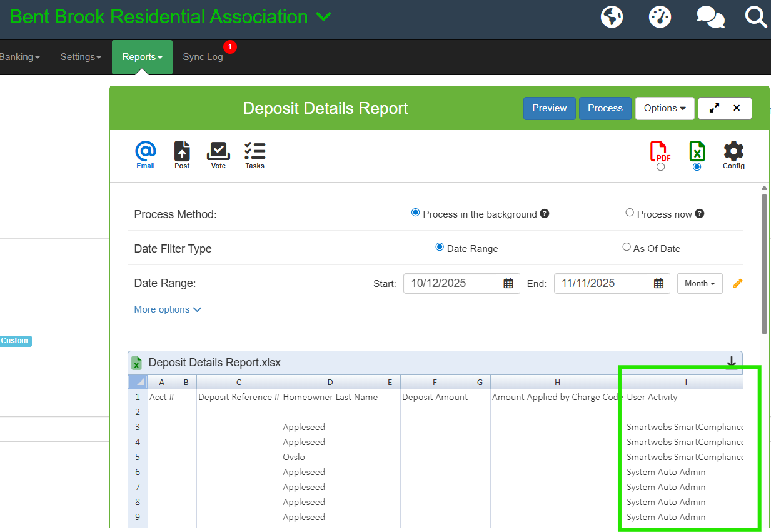
Task: Click the End date input field
Action: [x=600, y=283]
